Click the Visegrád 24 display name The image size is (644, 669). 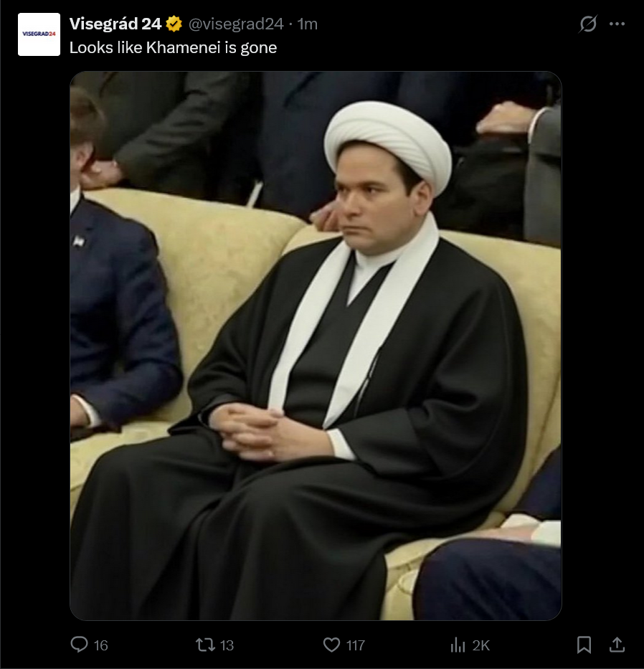[x=115, y=24]
